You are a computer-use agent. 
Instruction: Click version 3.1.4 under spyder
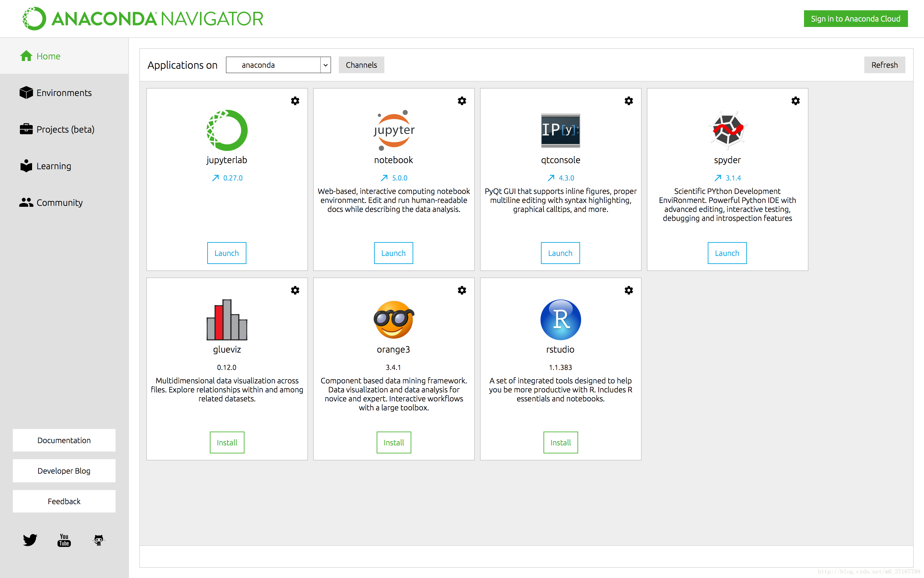pos(733,178)
